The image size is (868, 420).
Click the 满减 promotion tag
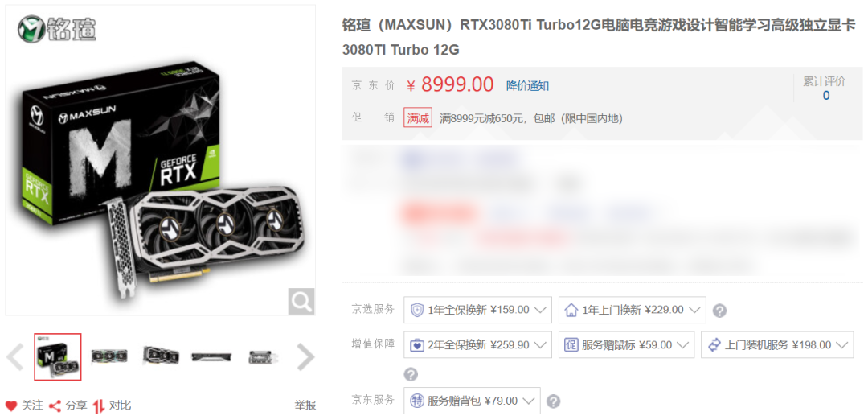pos(418,118)
